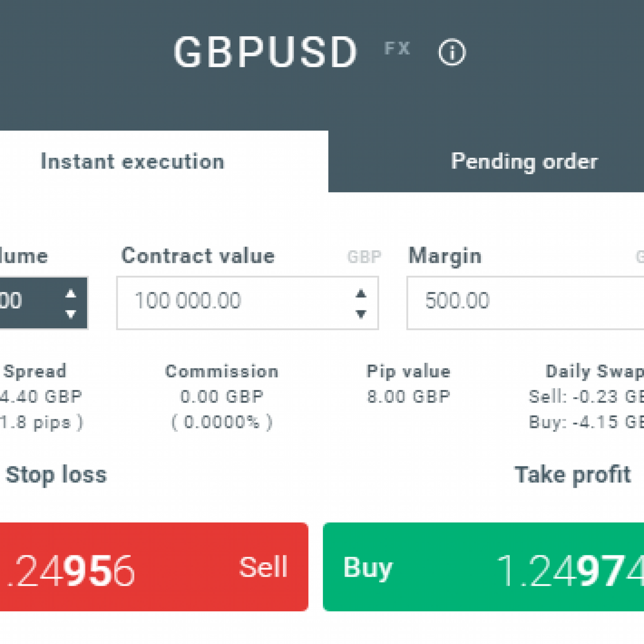The image size is (644, 644).
Task: Click the Contract value input field
Action: (x=233, y=303)
